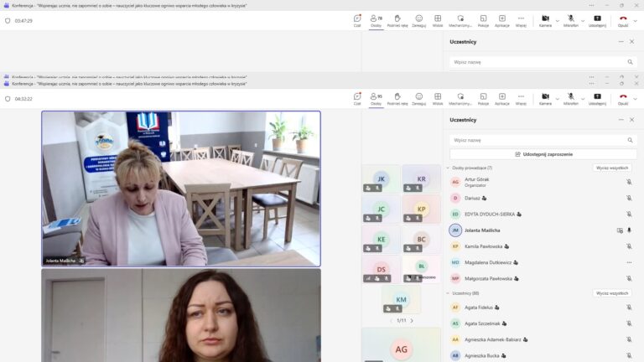Open Kamera dropdown arrow in the 04:32:22 window
This screenshot has width=644, height=362.
tap(558, 99)
